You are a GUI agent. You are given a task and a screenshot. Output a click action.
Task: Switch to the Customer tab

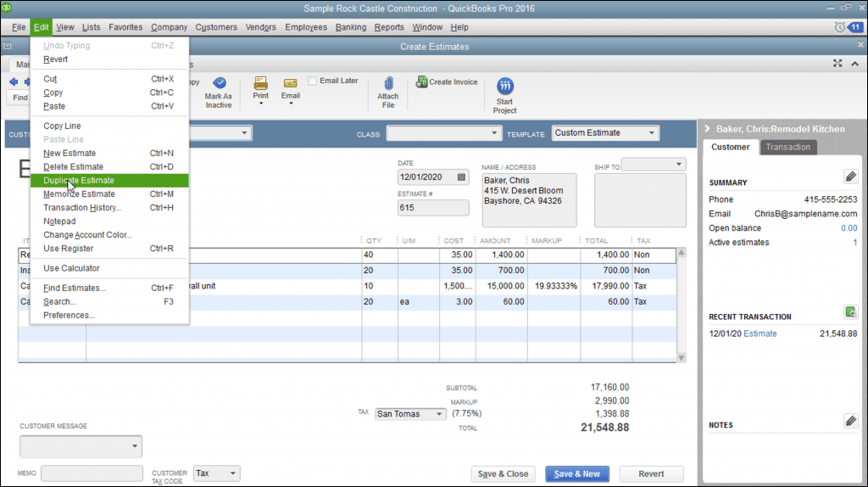pos(730,147)
